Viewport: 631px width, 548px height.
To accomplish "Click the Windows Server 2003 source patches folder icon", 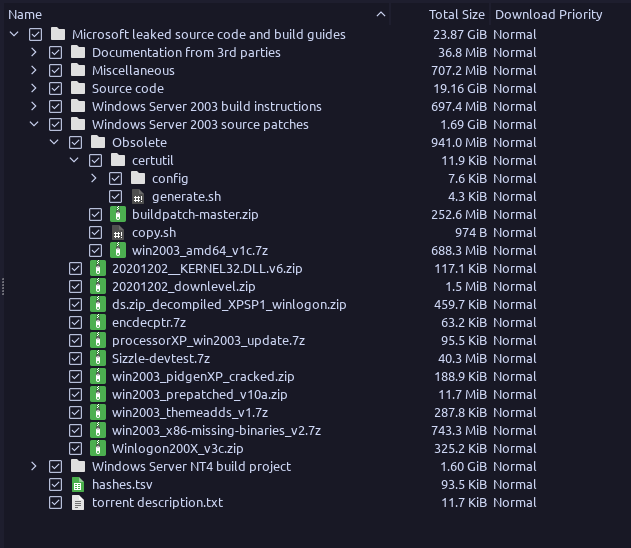I will (x=78, y=124).
